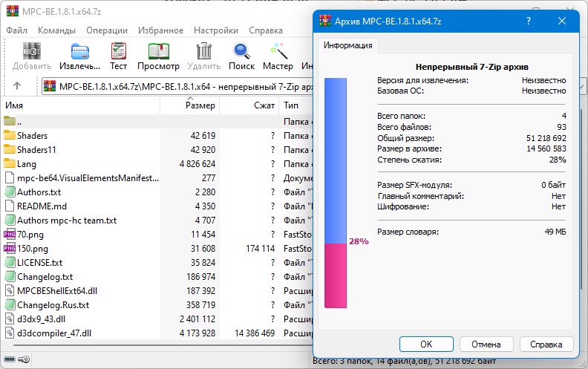The image size is (588, 369).
Task: Click the MPCBEShellExt64.dll file icon
Action: pos(10,290)
